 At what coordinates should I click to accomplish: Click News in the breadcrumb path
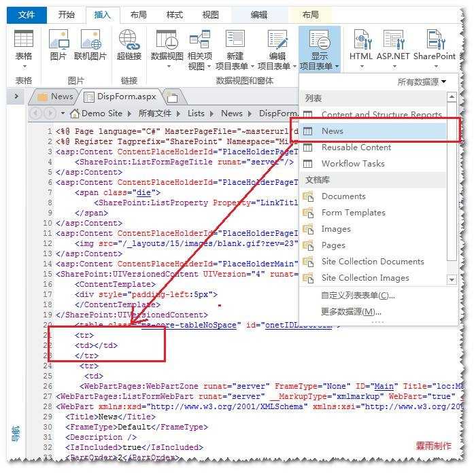click(232, 113)
